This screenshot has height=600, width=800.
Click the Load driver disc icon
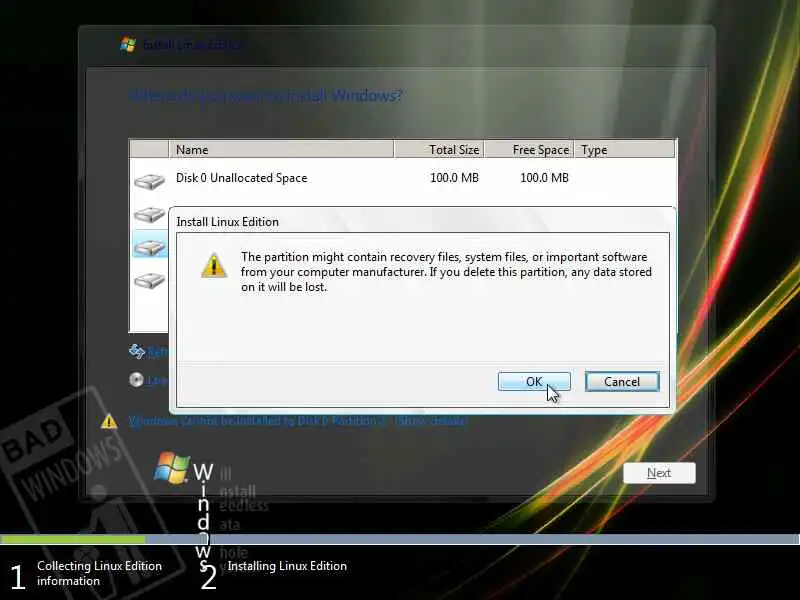click(136, 380)
